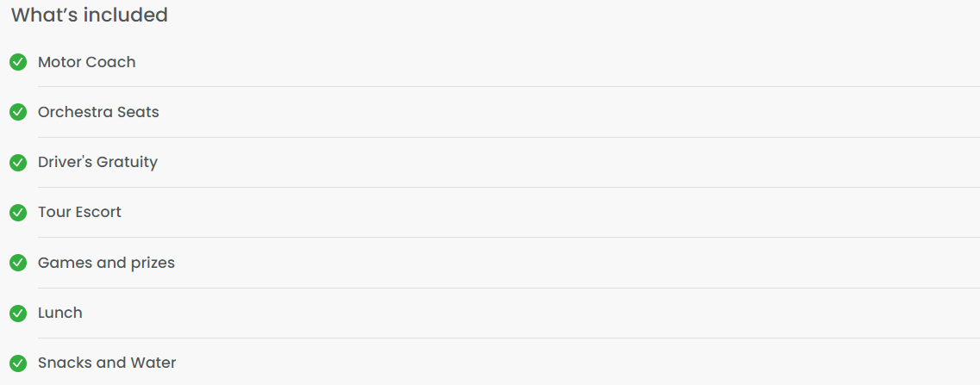Click the green checkmark beside Motor Coach
Image resolution: width=980 pixels, height=385 pixels.
(18, 62)
